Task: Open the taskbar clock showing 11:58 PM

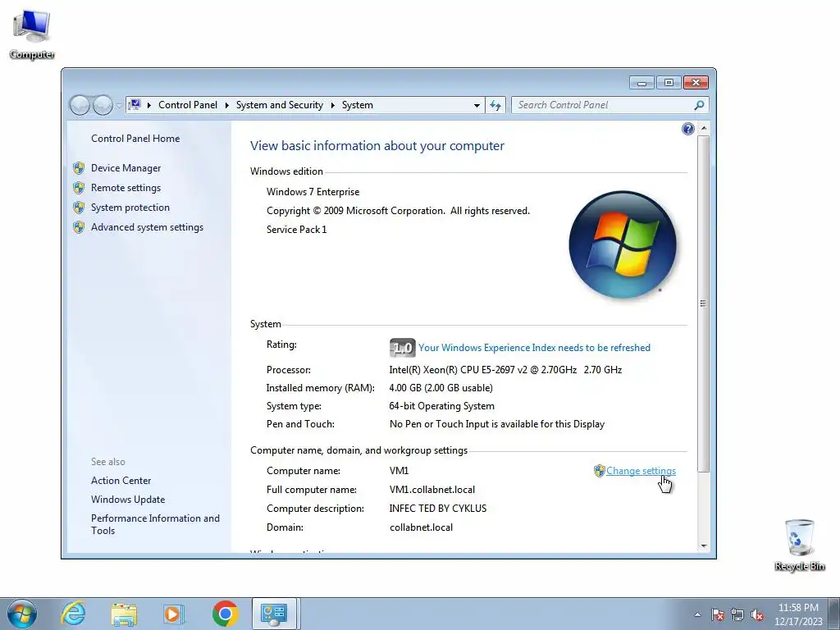Action: pyautogui.click(x=798, y=614)
